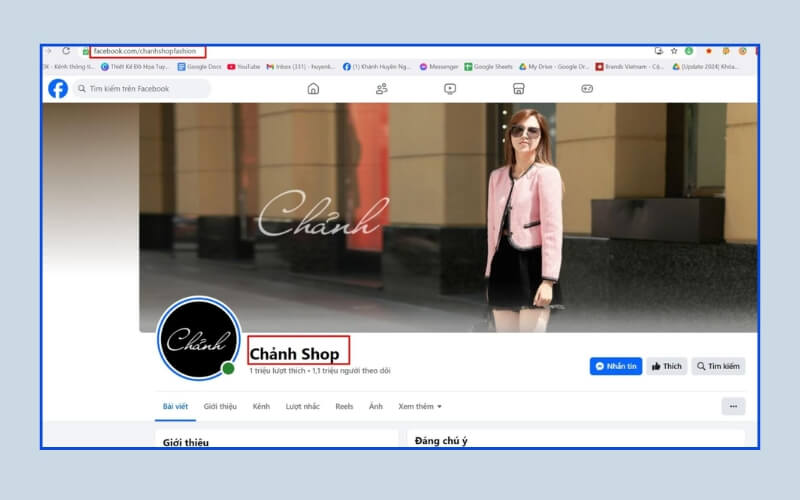Open the 'Thiết Kế Đồ Họa' bookmark

[x=134, y=67]
